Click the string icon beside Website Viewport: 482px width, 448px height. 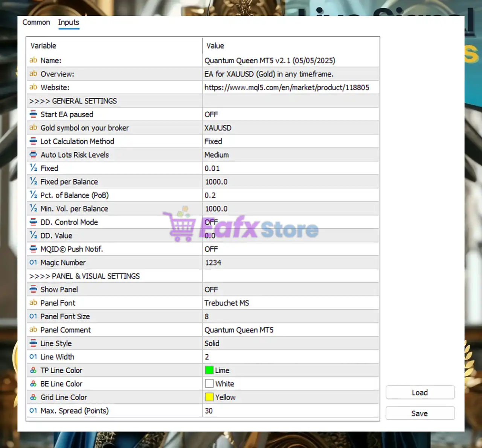click(x=33, y=87)
